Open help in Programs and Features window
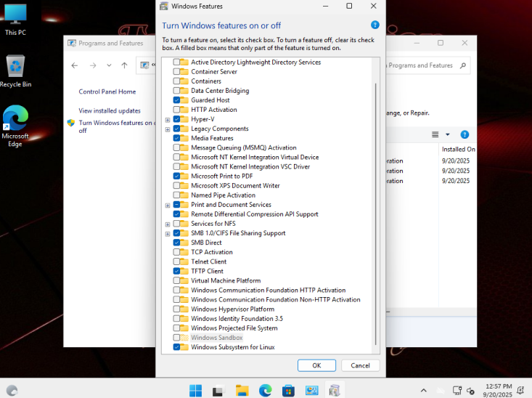532x398 pixels. click(465, 134)
